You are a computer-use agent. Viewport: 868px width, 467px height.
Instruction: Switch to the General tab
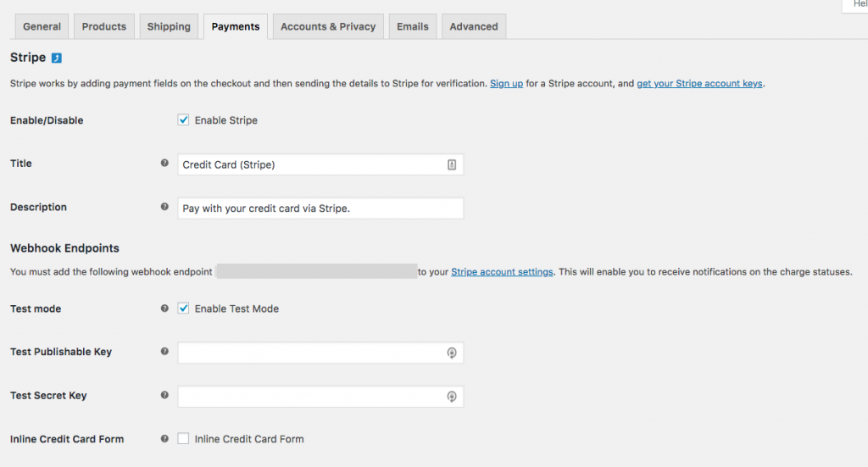(x=42, y=26)
